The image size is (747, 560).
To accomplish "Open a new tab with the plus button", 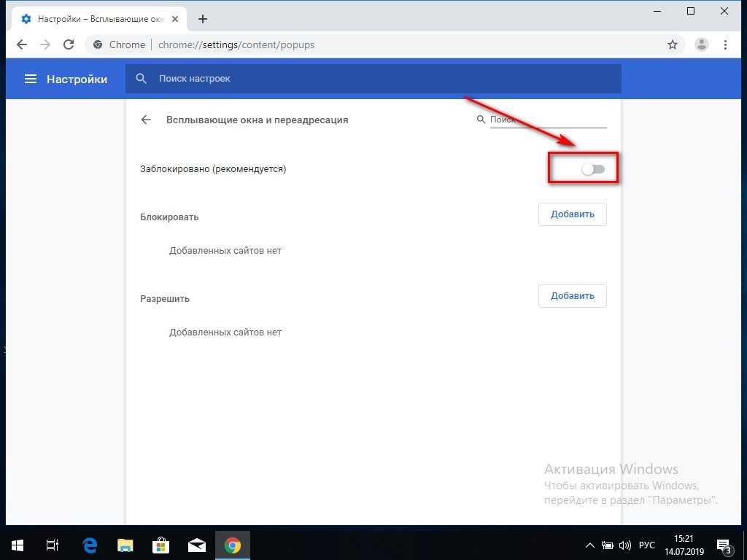I will tap(203, 19).
